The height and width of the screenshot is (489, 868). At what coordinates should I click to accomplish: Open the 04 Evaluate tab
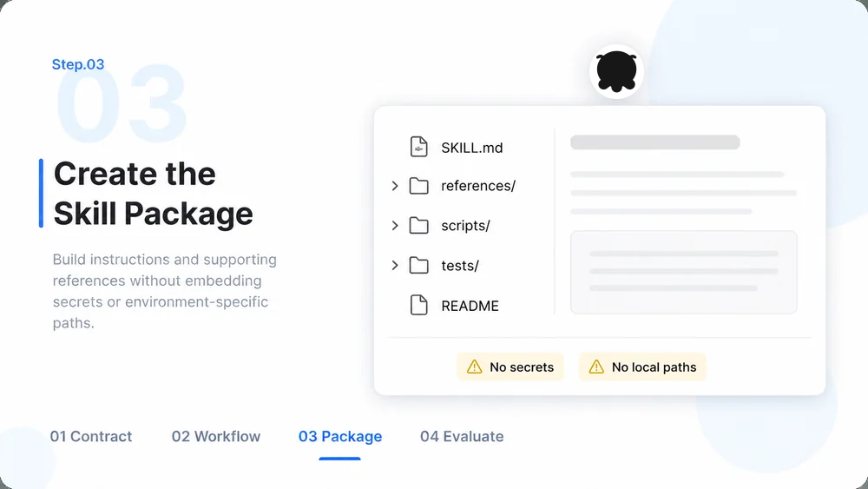point(462,436)
